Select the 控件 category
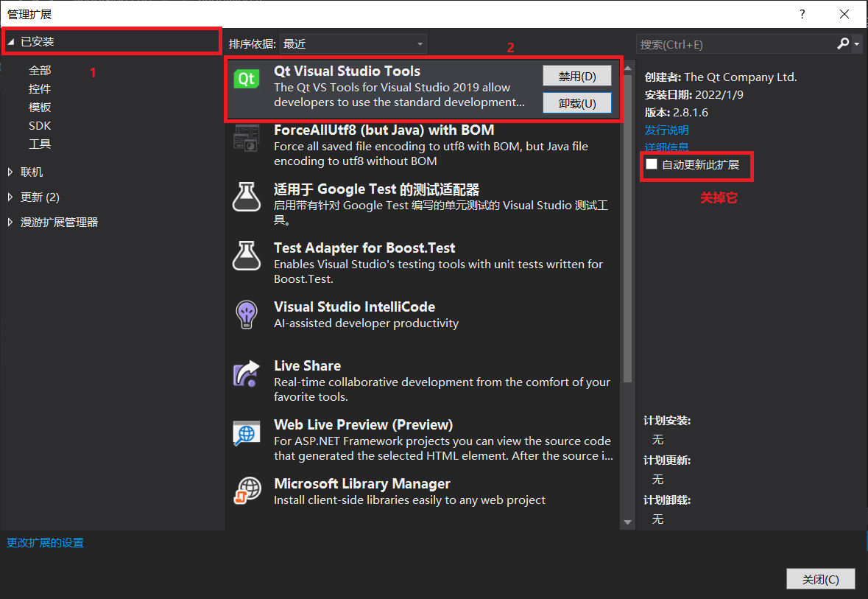 (40, 88)
